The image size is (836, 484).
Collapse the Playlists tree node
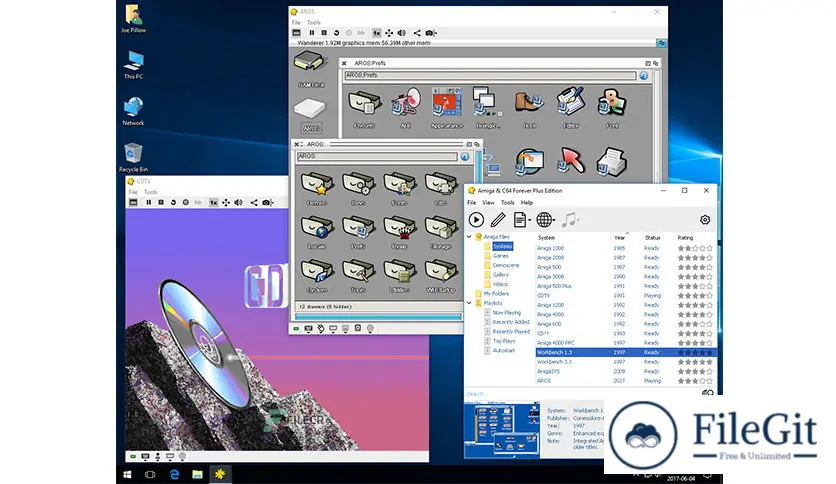click(470, 303)
